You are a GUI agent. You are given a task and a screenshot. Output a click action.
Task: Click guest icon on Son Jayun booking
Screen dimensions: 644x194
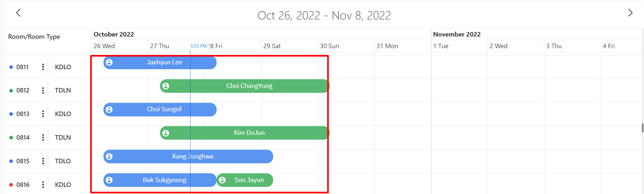click(222, 180)
